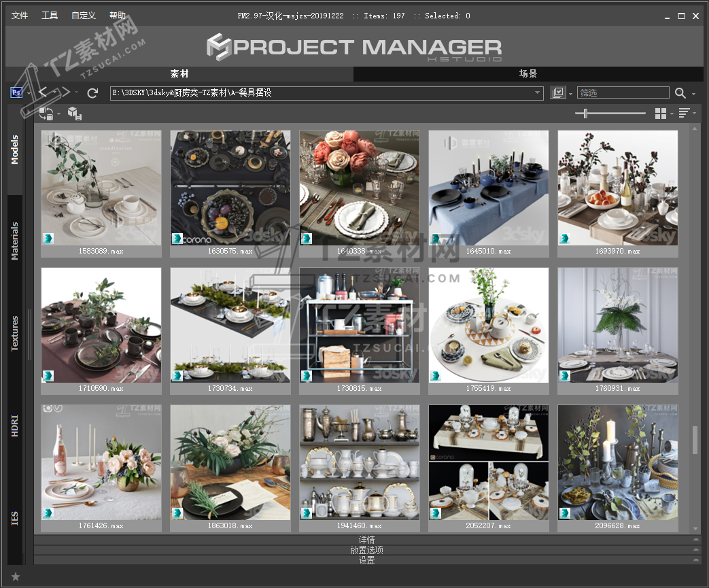Go back with the left arrow icon
Viewport: 709px width, 588px height.
coord(43,92)
